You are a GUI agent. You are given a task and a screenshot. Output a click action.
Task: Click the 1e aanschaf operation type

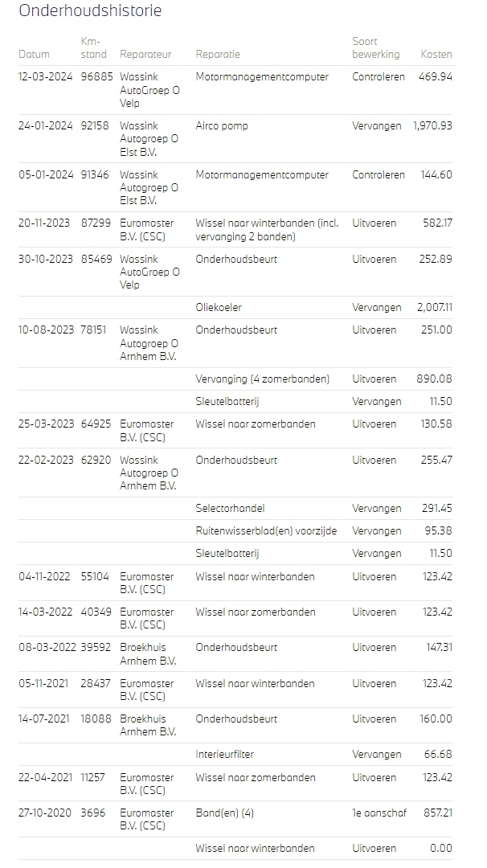(379, 813)
